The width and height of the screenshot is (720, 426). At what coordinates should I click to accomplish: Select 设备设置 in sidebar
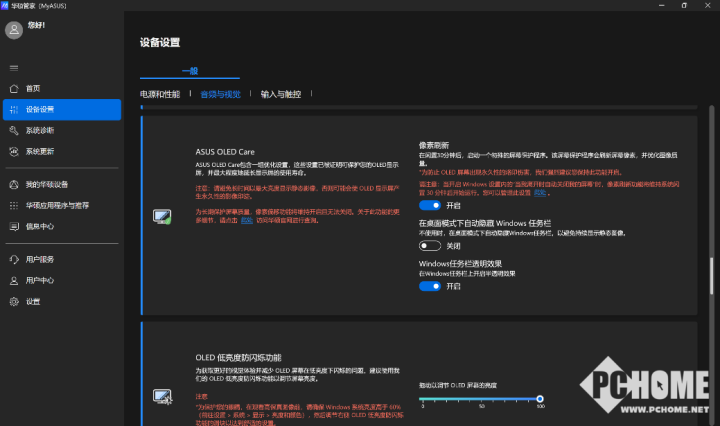pyautogui.click(x=62, y=110)
